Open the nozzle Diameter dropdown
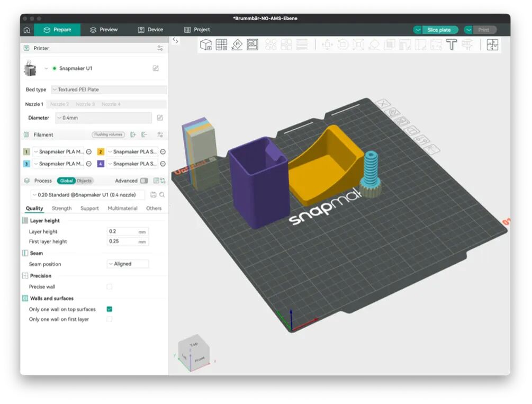 coord(103,118)
